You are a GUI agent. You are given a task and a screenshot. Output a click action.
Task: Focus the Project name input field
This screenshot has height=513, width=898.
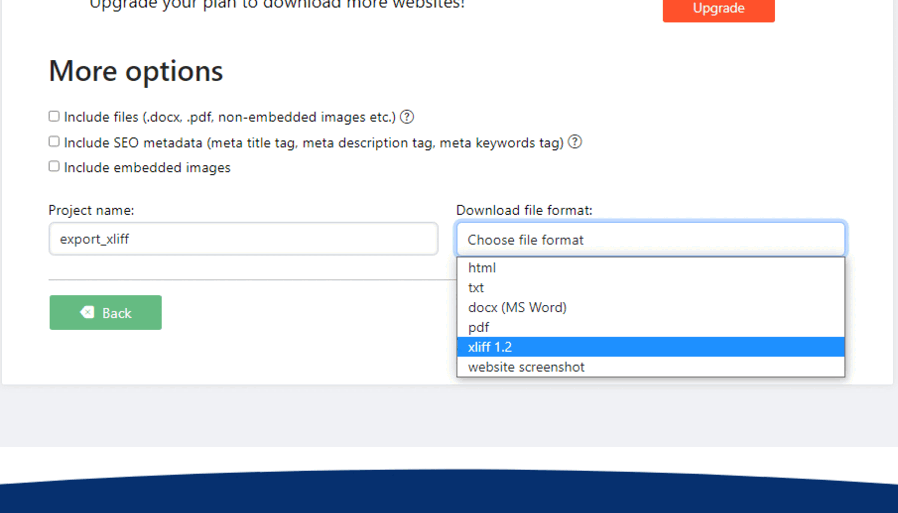[x=243, y=239]
